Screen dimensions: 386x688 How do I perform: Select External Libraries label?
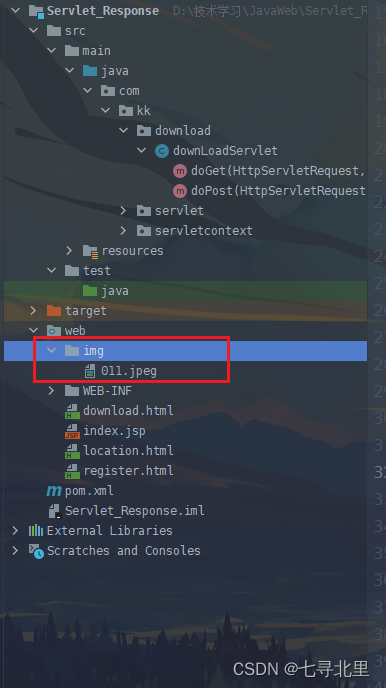click(110, 530)
